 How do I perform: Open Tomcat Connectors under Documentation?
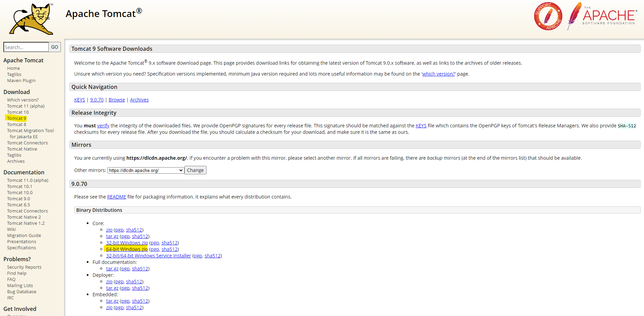click(28, 211)
